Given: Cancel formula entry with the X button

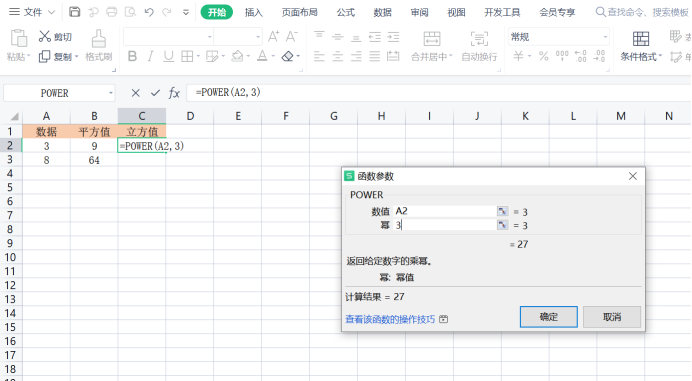Looking at the screenshot, I should [135, 93].
